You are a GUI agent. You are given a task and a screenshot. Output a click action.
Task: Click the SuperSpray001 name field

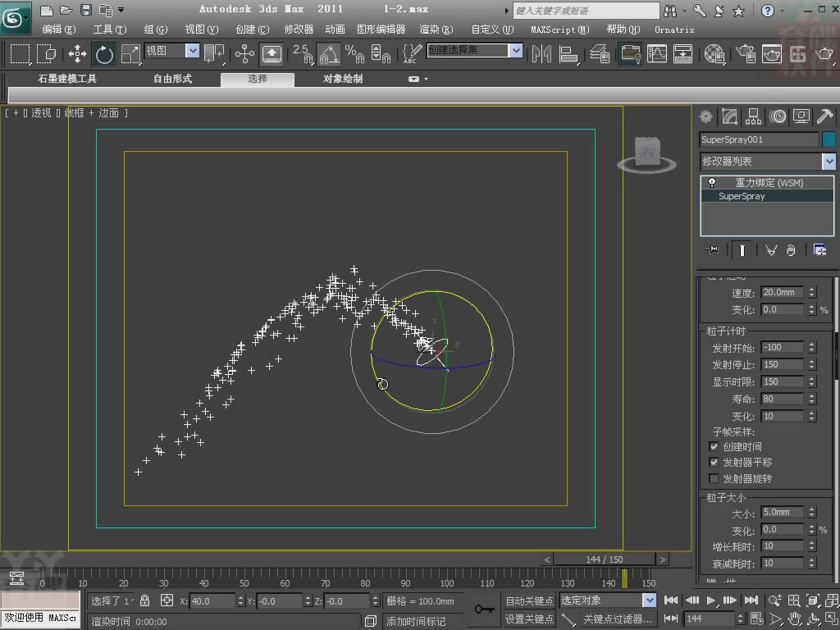[x=759, y=139]
